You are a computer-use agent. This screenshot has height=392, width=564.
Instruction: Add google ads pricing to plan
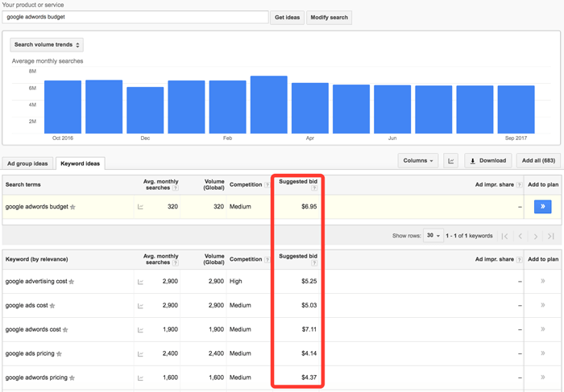pyautogui.click(x=543, y=353)
